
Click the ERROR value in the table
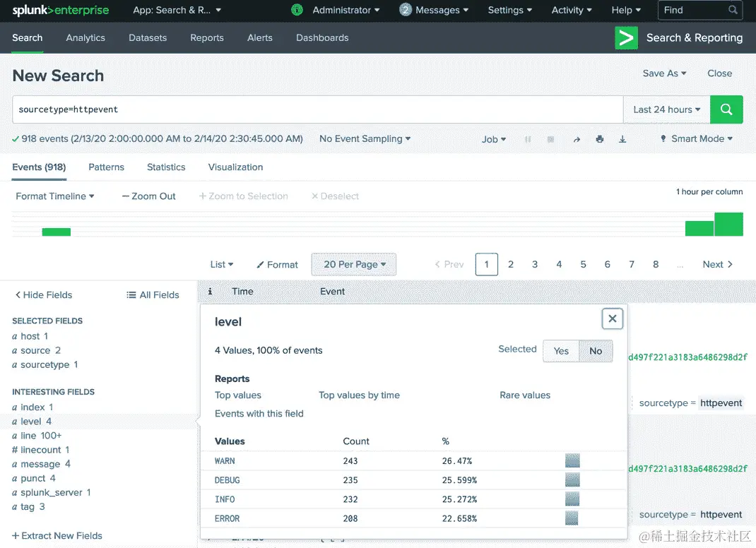pos(227,518)
